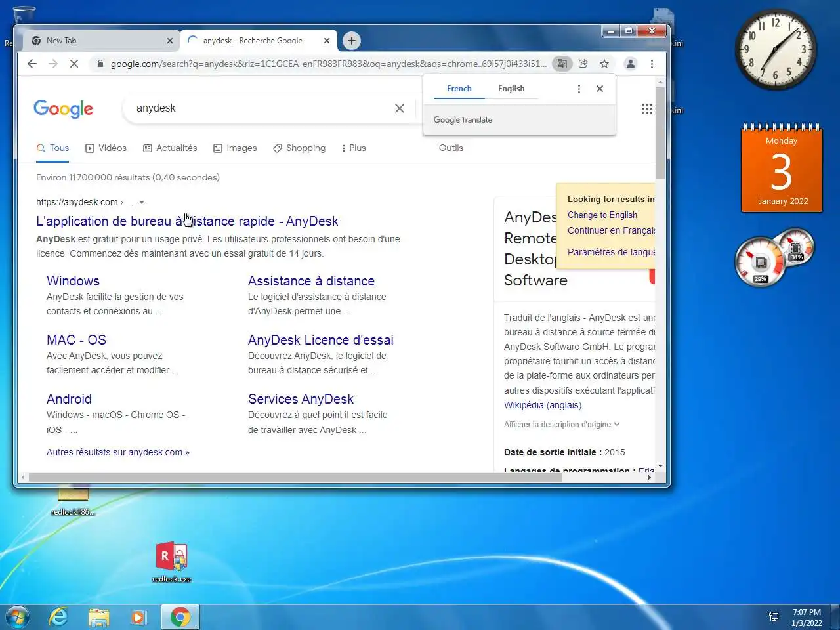Open Outils search tools
This screenshot has height=630, width=840.
point(451,148)
